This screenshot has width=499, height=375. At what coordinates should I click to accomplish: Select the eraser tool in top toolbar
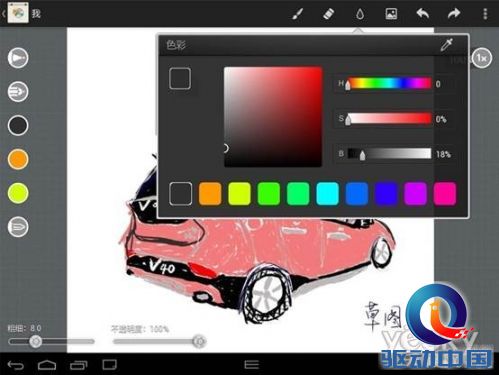pyautogui.click(x=328, y=14)
